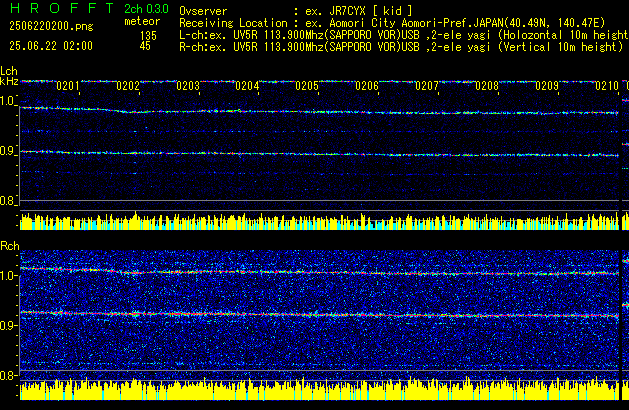Click the timestamp 25.06.22 02:00
The height and width of the screenshot is (410, 629).
pyautogui.click(x=51, y=46)
